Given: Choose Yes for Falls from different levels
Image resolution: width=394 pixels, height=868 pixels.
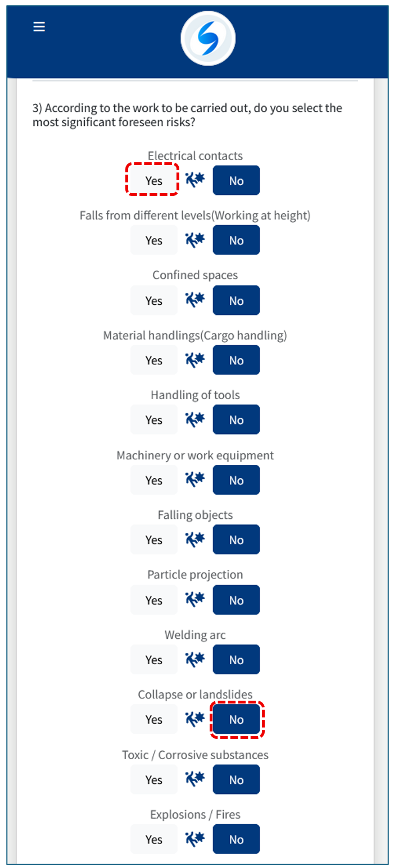Looking at the screenshot, I should click(x=153, y=240).
